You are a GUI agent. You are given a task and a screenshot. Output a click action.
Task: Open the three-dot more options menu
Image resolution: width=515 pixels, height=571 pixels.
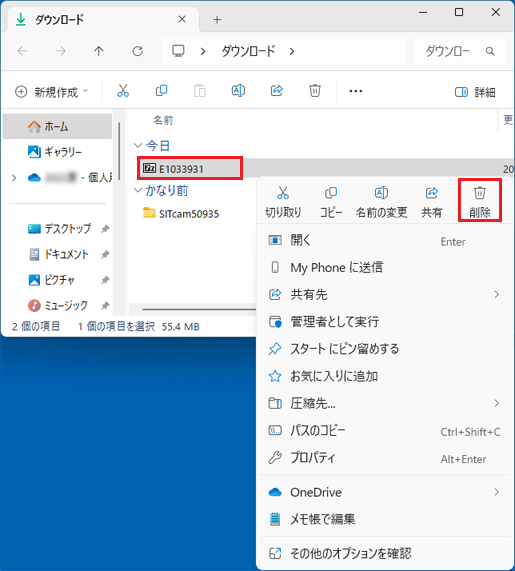(x=355, y=91)
